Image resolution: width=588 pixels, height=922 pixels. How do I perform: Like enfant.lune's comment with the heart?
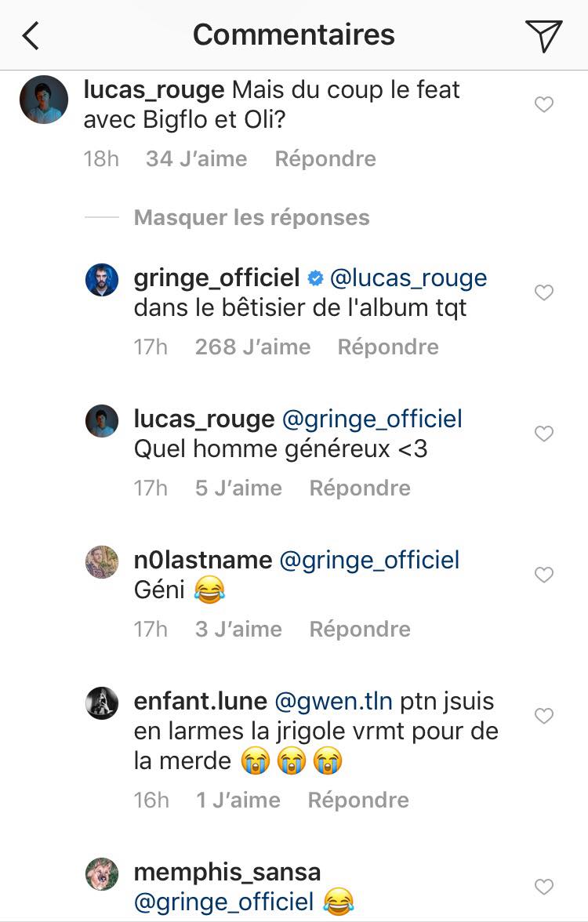pos(543,716)
